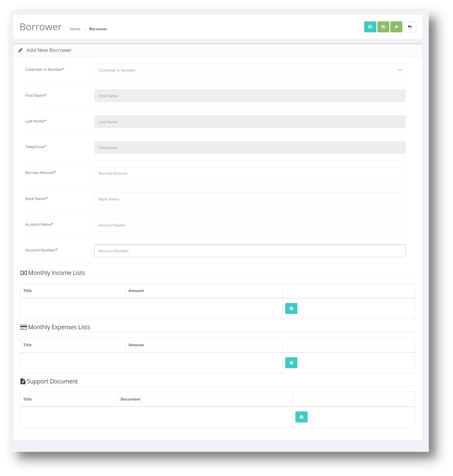This screenshot has height=476, width=453.
Task: Click the Monthly Expenses Lists heading
Action: point(59,327)
